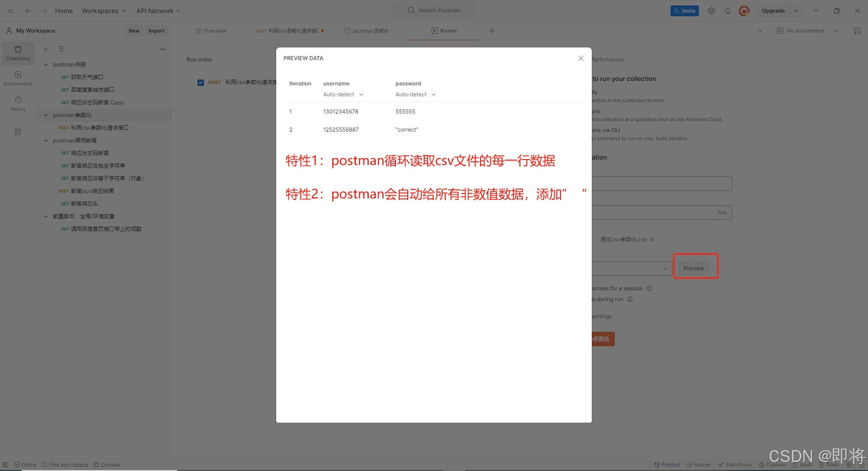The width and height of the screenshot is (868, 471).
Task: Open Runner from the status bar
Action: [x=699, y=465]
